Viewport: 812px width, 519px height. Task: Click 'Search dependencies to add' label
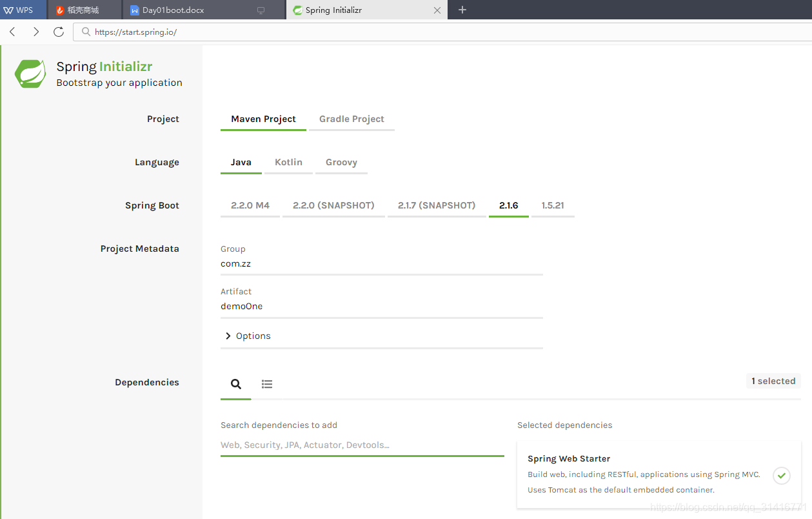pos(279,425)
